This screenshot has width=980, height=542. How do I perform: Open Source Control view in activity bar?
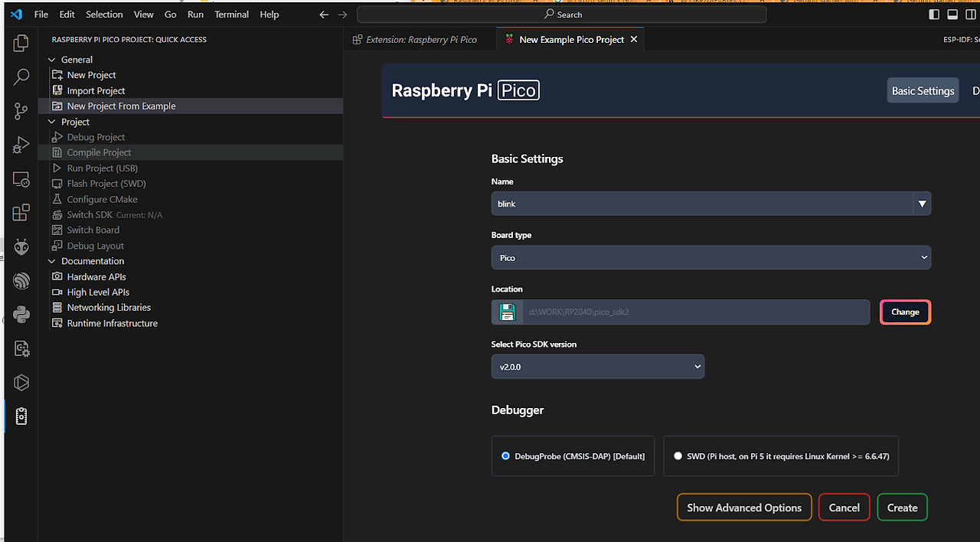click(21, 111)
